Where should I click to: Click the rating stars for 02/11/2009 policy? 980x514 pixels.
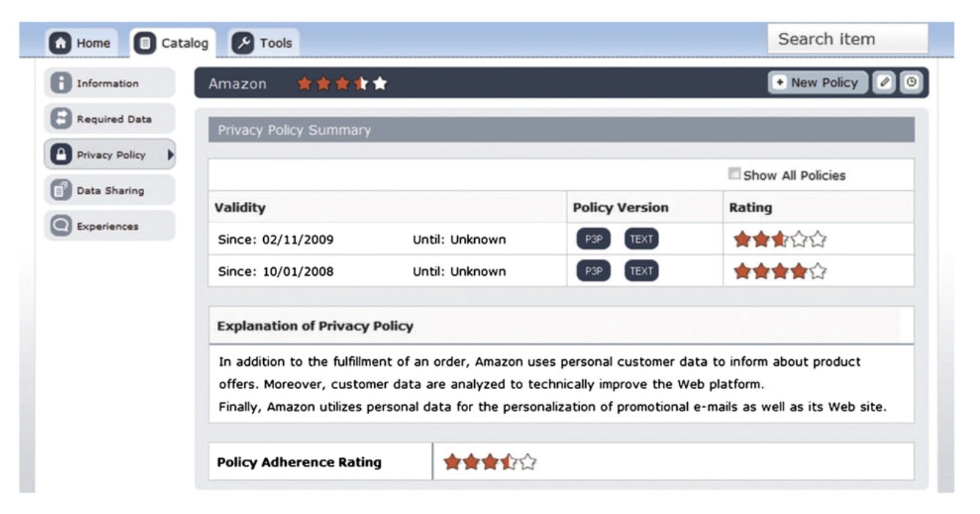780,239
